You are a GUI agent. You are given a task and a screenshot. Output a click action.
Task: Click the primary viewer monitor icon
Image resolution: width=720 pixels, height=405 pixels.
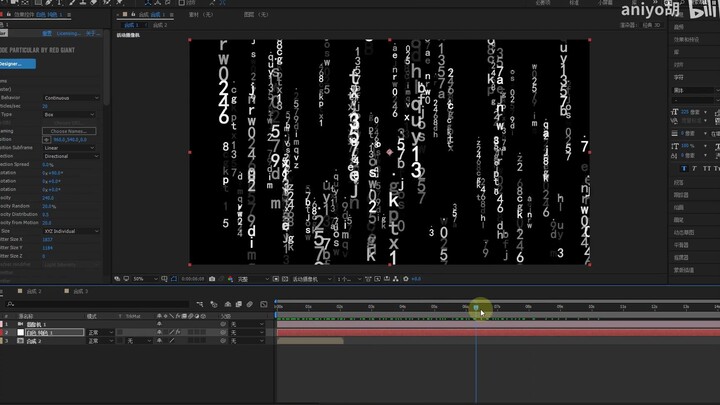click(x=126, y=279)
